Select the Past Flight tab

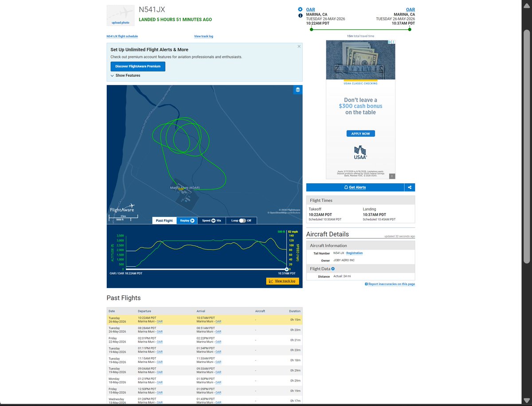click(164, 221)
